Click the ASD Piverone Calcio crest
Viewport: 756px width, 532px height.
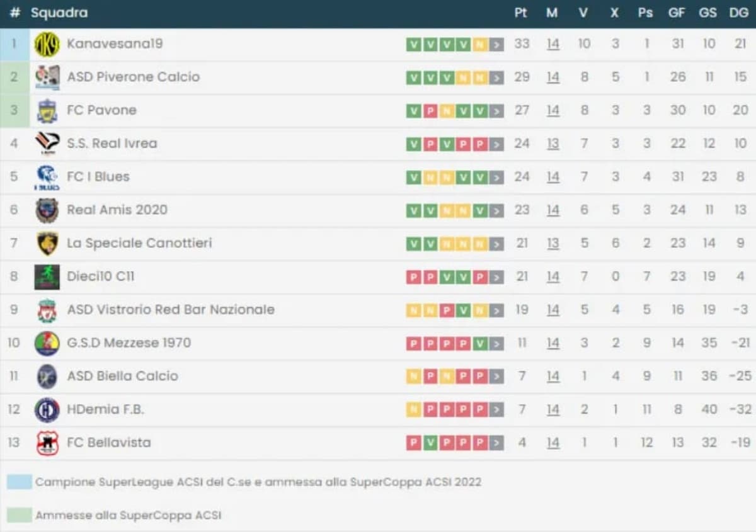[47, 77]
